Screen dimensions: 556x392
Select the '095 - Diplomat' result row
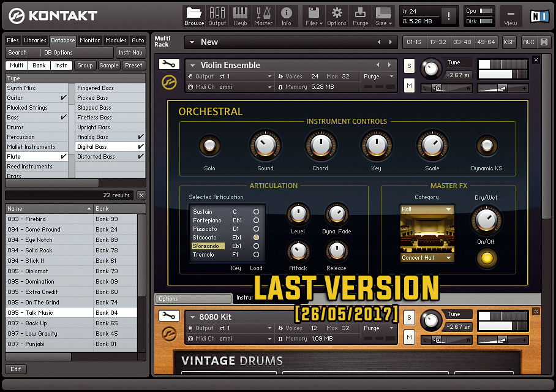[71, 271]
